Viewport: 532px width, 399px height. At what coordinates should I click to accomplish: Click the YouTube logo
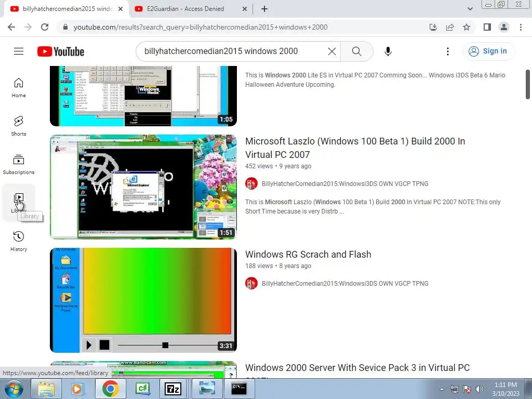click(x=61, y=51)
